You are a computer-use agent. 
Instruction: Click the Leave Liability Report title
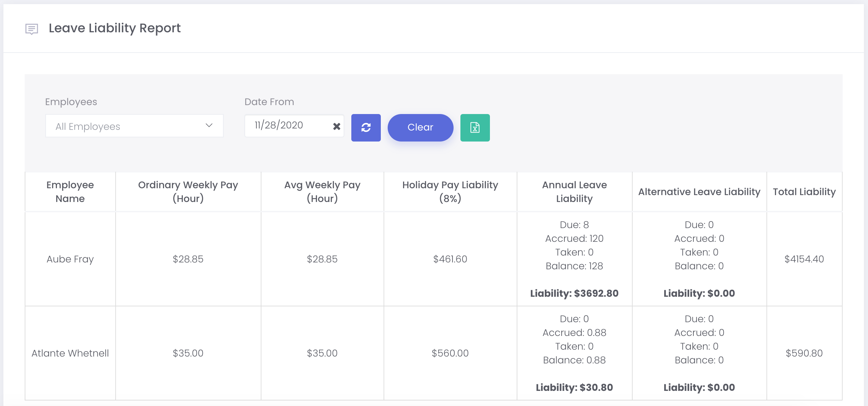115,28
